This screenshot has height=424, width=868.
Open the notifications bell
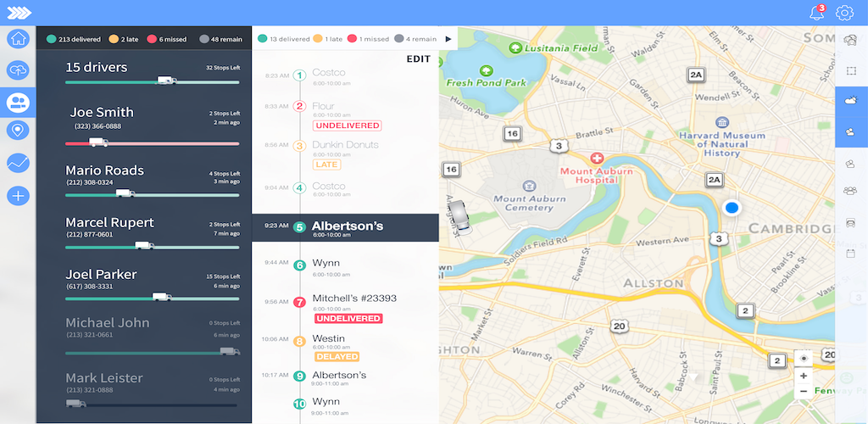pyautogui.click(x=817, y=12)
